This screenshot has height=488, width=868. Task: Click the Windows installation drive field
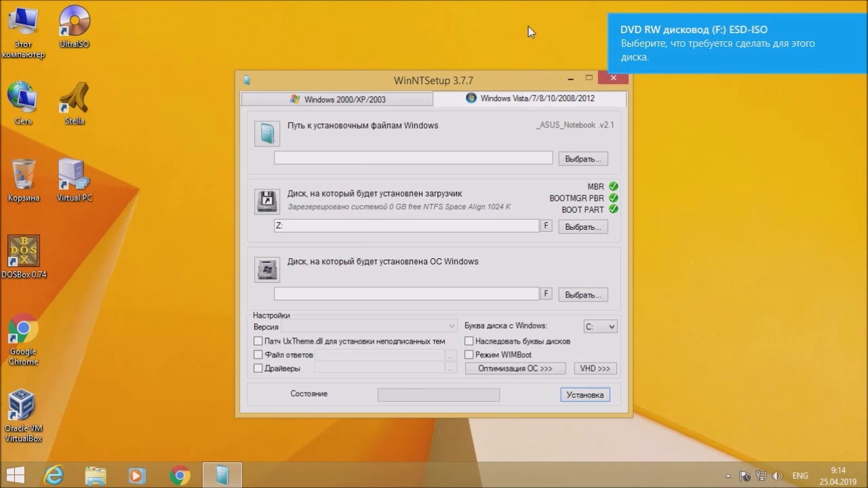406,293
